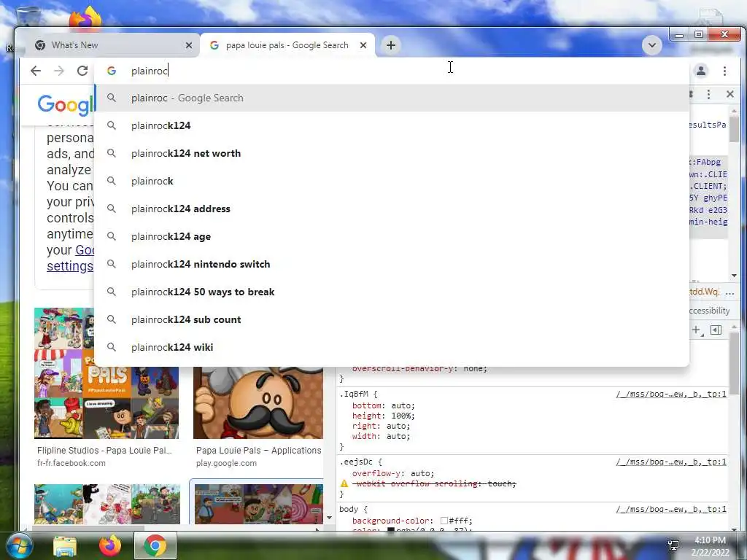Click the Papa Louie Pals – Applications caption
Screen dimensions: 747x560
pos(259,450)
